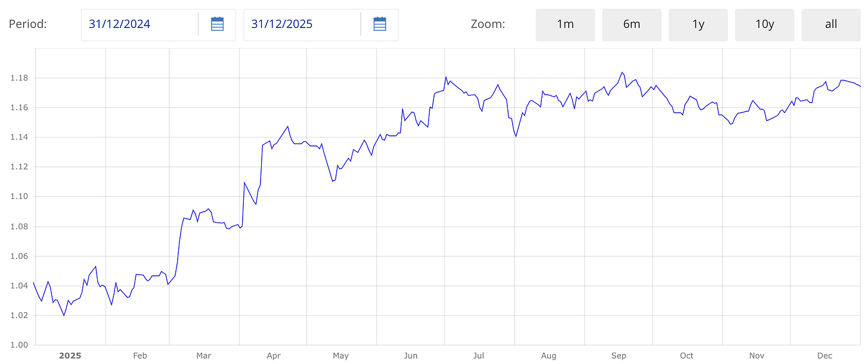Click the 1.18 y-axis label

tap(20, 78)
